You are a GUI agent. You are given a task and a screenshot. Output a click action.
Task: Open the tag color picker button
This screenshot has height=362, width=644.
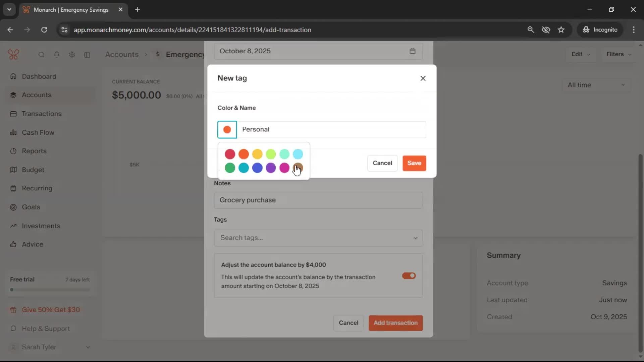pyautogui.click(x=227, y=130)
